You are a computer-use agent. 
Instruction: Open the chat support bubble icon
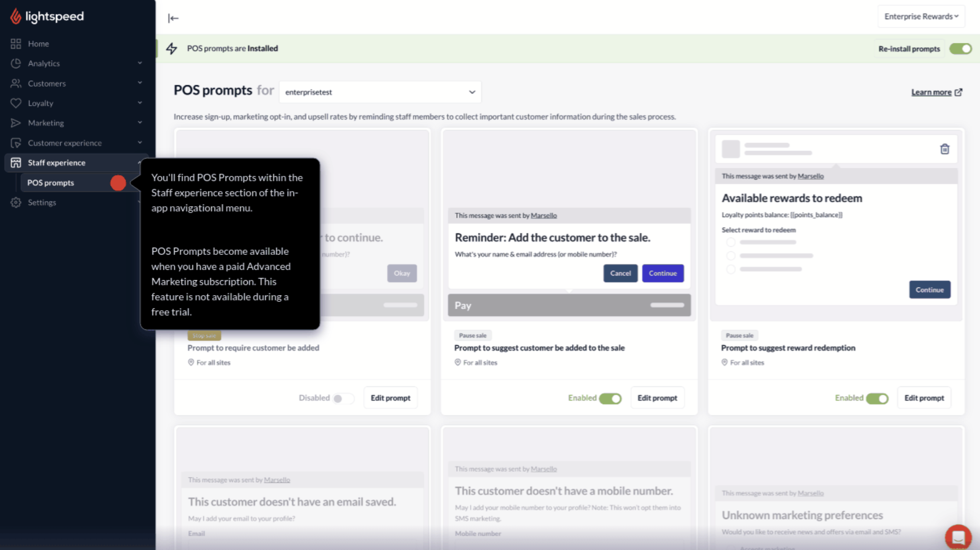tap(958, 537)
